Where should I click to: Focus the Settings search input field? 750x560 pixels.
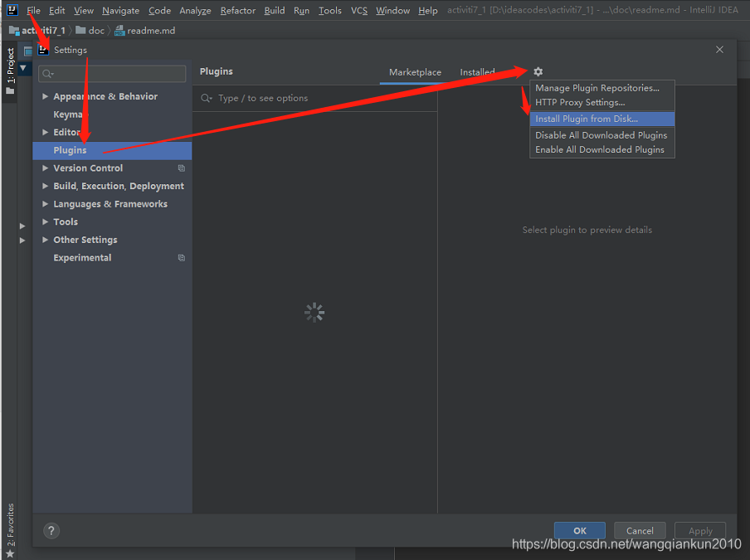pos(112,74)
